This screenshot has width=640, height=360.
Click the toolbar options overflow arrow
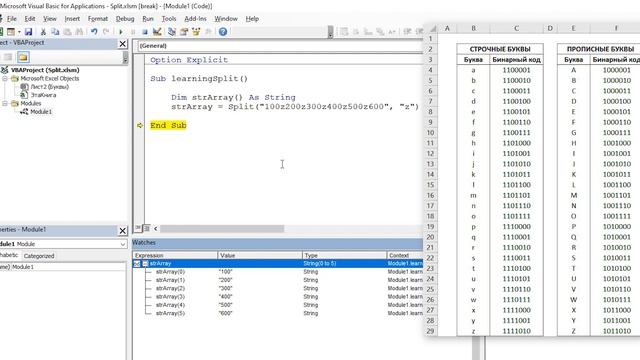pyautogui.click(x=330, y=32)
